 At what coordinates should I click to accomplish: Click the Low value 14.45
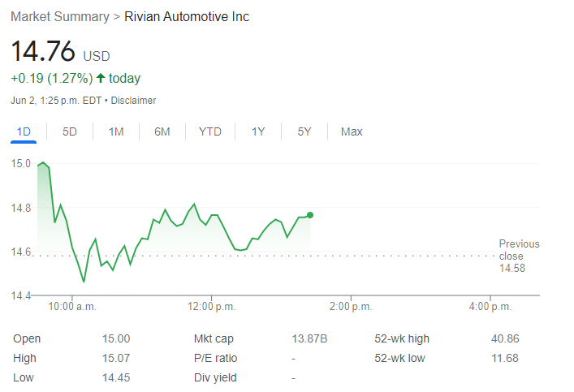coord(114,377)
